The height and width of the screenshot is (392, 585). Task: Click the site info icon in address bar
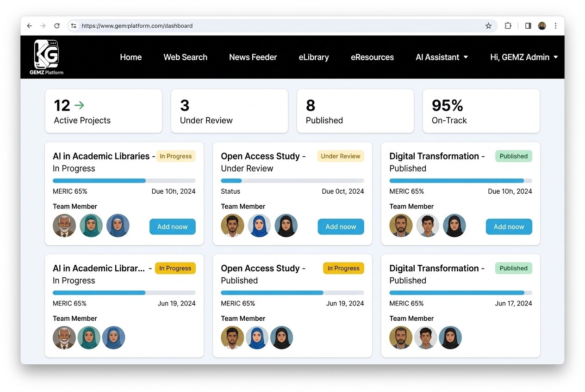[x=74, y=26]
